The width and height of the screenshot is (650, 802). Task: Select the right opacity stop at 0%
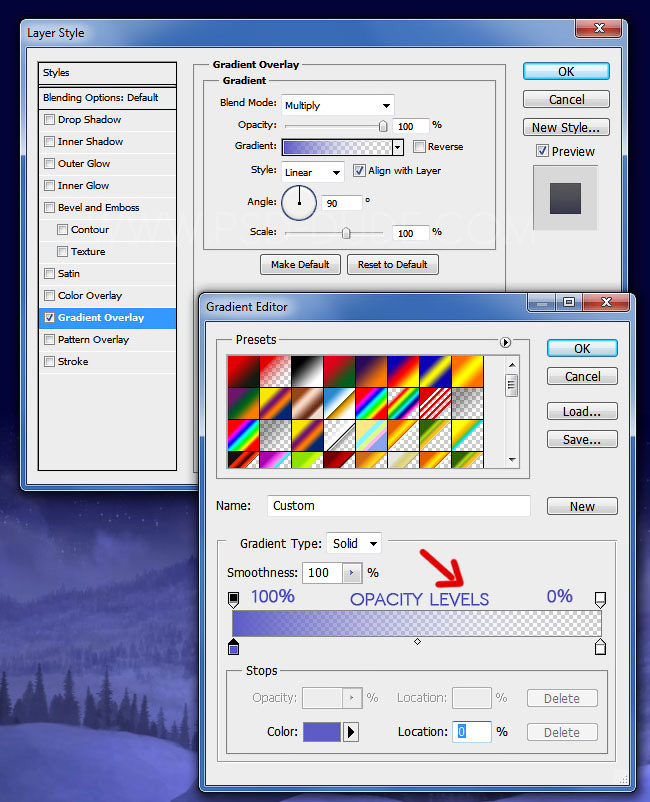(600, 599)
